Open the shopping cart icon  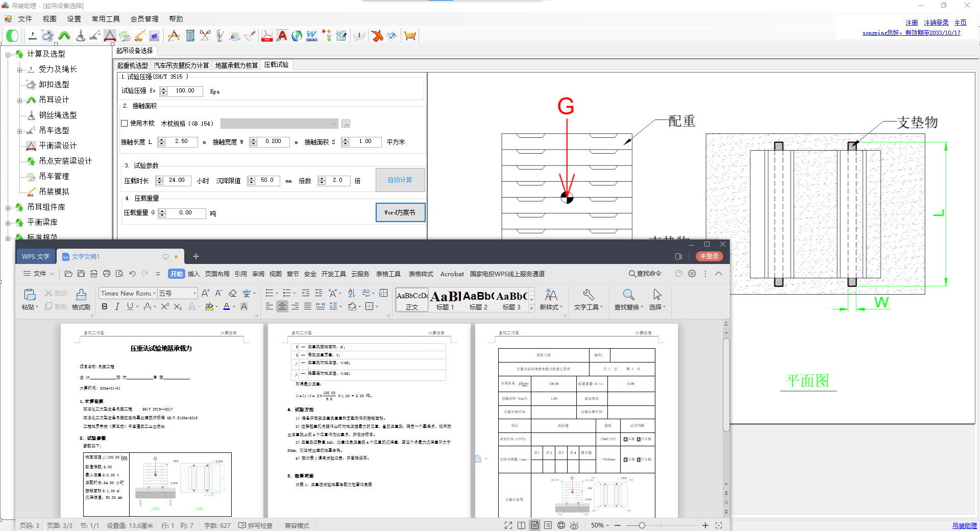pos(410,36)
